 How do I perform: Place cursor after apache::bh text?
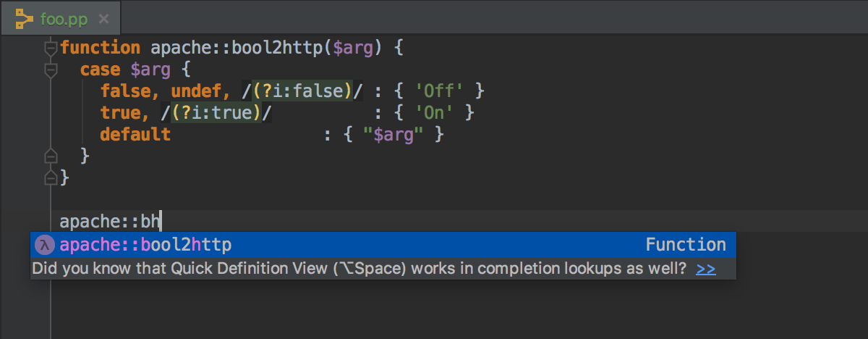pyautogui.click(x=161, y=221)
